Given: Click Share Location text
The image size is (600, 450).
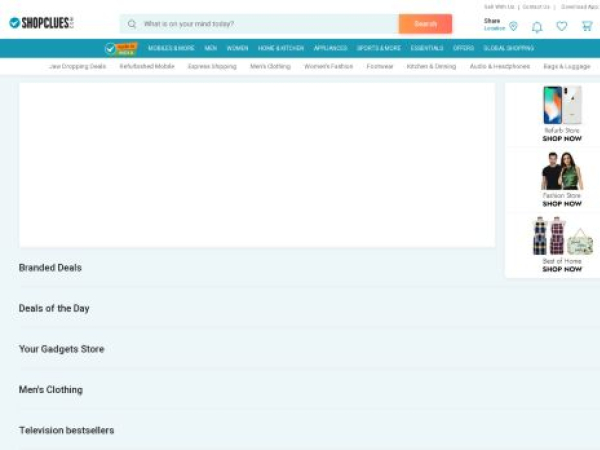Looking at the screenshot, I should (494, 24).
